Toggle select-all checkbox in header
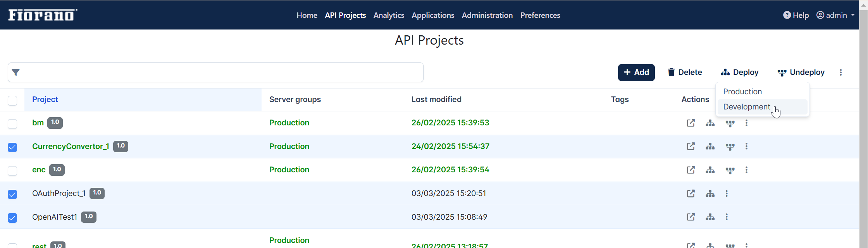 pyautogui.click(x=12, y=101)
